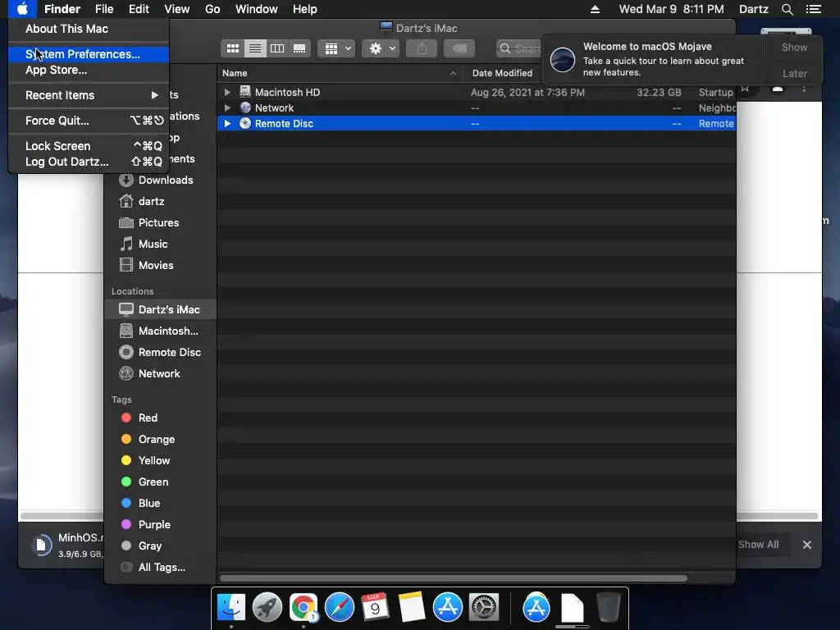The width and height of the screenshot is (840, 630).
Task: Open the Edit menu
Action: (139, 9)
